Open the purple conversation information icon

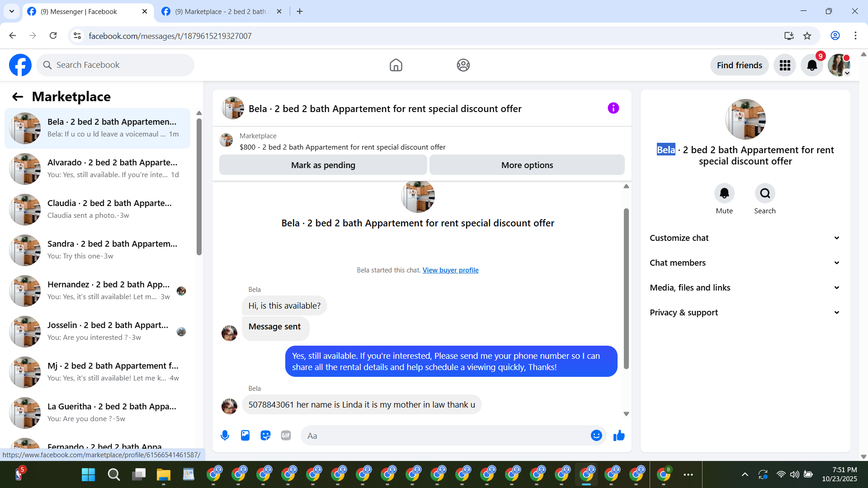[x=613, y=108]
